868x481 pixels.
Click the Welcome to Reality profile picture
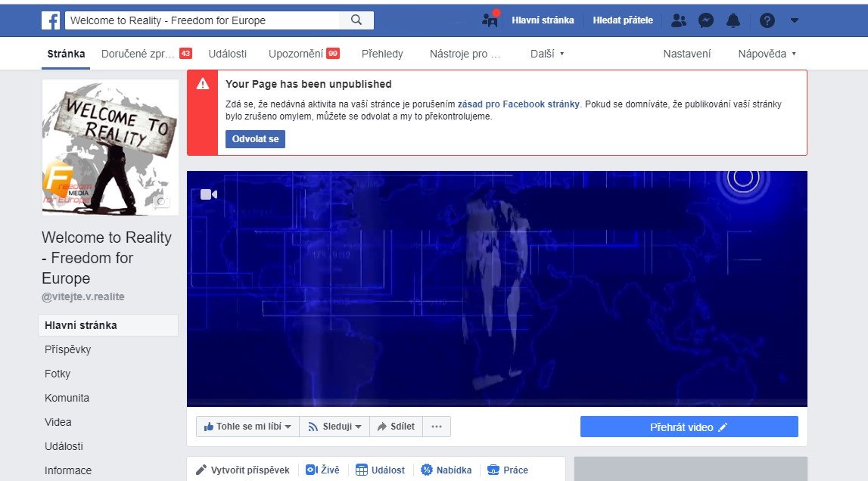(110, 147)
